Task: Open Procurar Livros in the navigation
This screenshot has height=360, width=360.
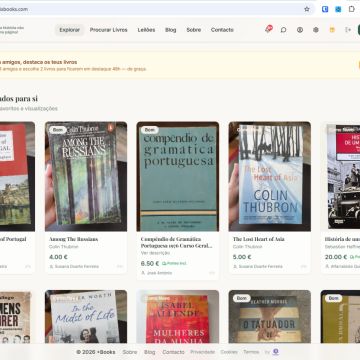Action: [108, 30]
